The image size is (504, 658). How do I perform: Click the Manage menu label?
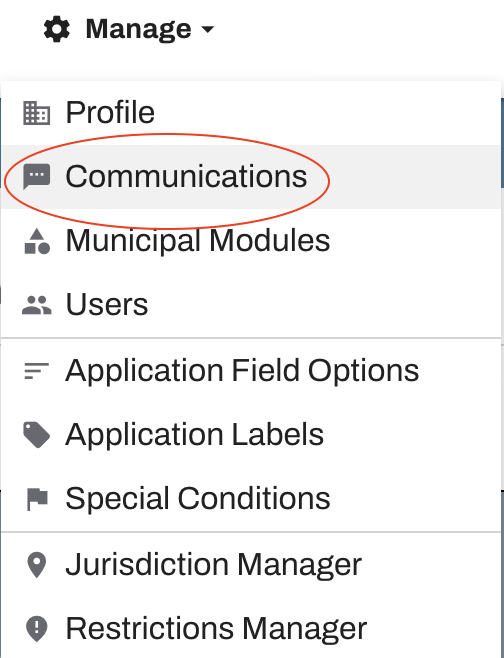(138, 29)
